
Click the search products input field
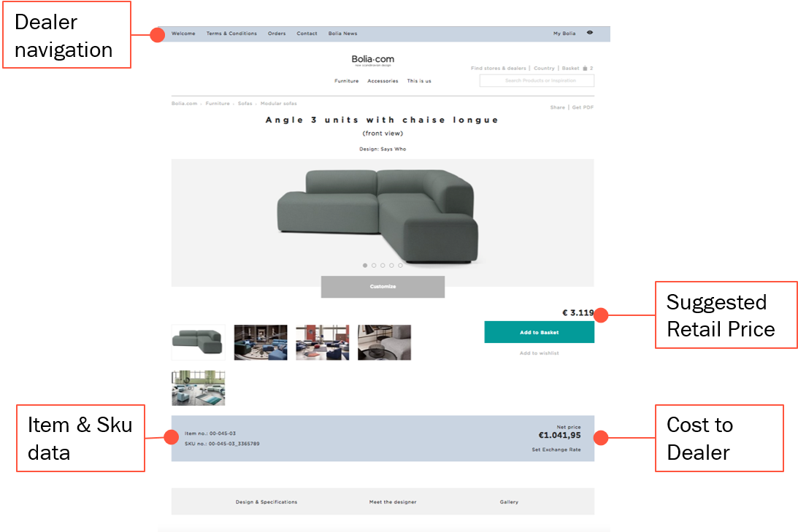coord(537,80)
